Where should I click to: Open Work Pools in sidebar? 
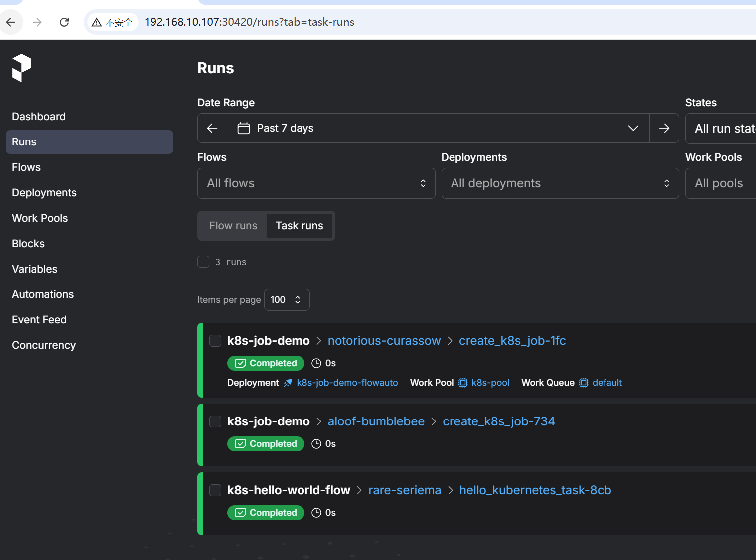click(90, 218)
